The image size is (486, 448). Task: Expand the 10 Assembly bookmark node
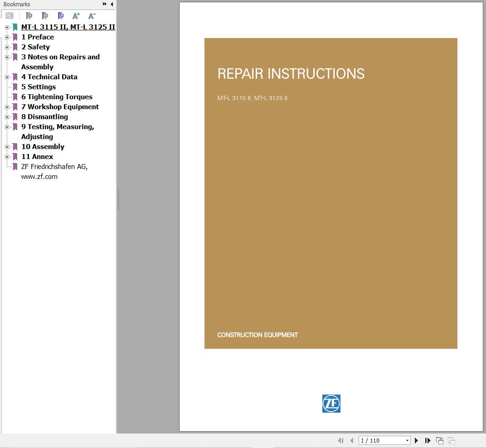[7, 147]
